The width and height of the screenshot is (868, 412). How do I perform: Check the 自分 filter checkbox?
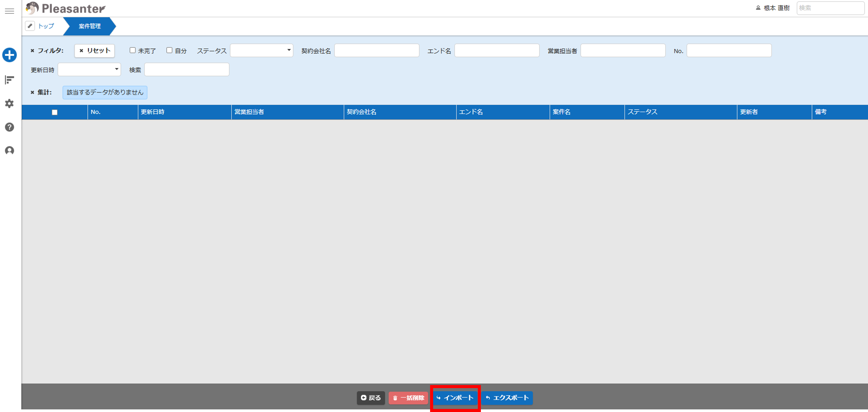coord(169,50)
